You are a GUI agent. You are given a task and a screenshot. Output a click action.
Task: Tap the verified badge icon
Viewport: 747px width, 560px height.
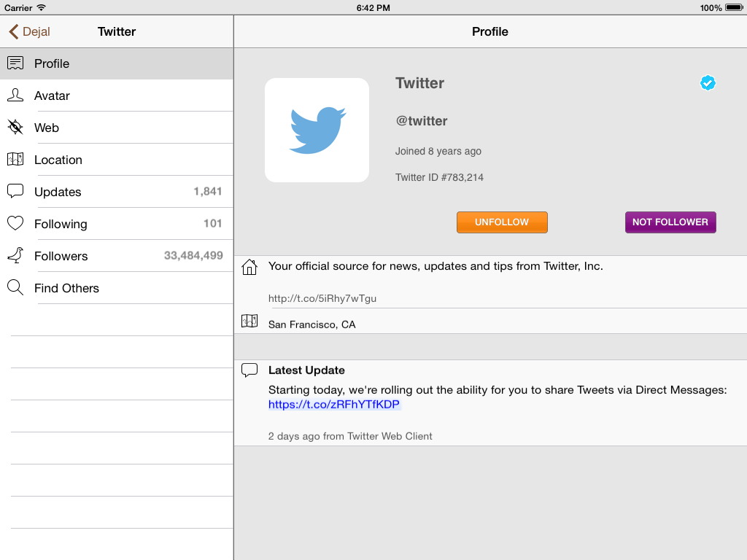[x=708, y=83]
